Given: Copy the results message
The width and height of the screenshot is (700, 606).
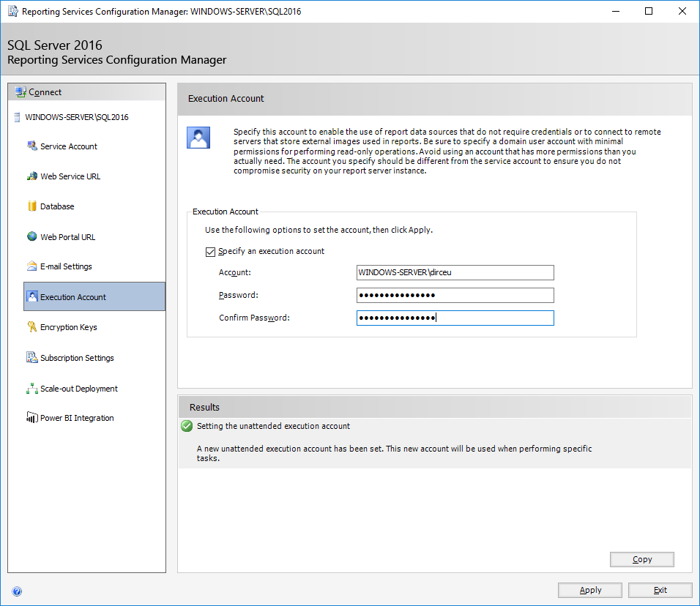Looking at the screenshot, I should click(641, 559).
